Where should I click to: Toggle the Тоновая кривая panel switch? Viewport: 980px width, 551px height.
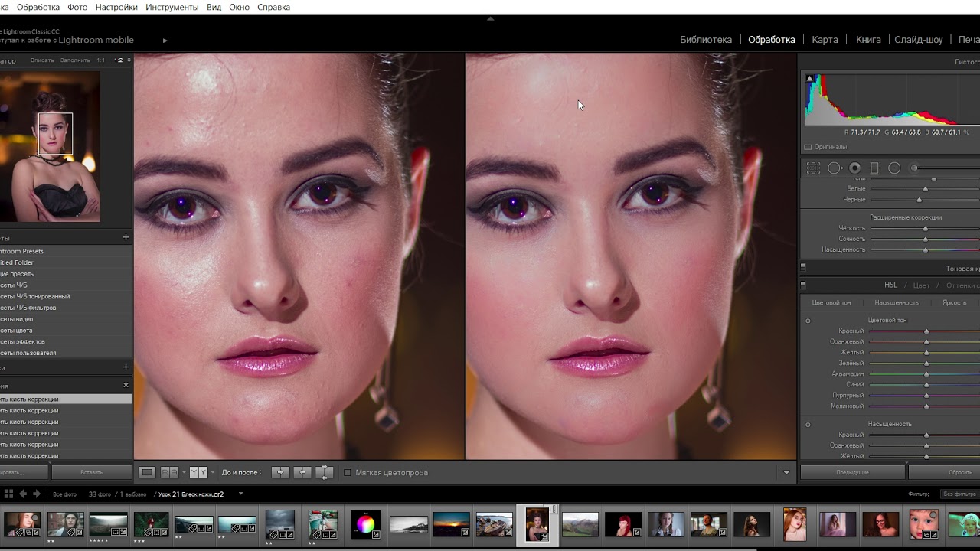coord(803,268)
